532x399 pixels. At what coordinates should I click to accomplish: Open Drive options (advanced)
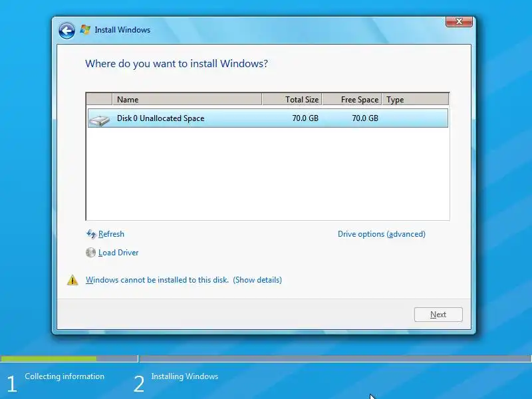(x=381, y=234)
